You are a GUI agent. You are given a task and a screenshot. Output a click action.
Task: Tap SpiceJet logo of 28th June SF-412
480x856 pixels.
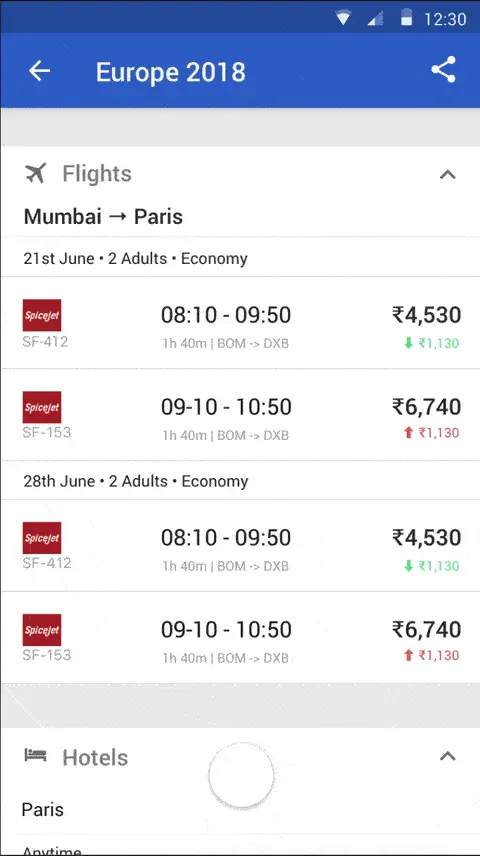[42, 538]
